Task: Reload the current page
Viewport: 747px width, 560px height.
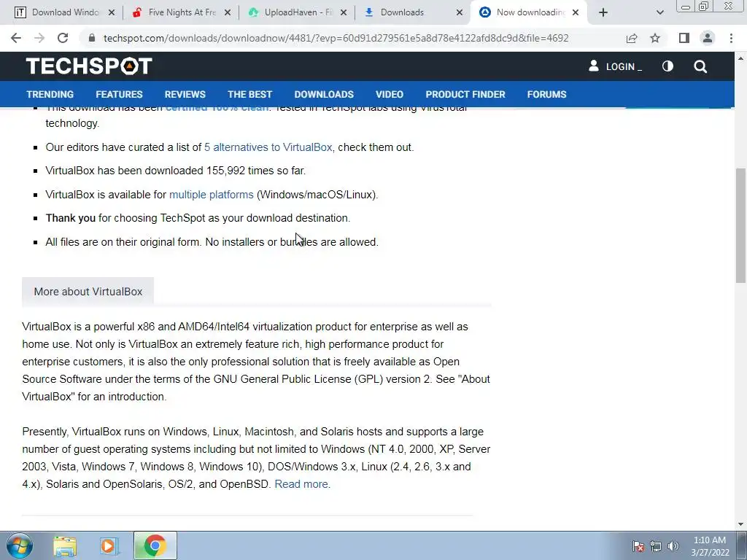Action: 63,38
